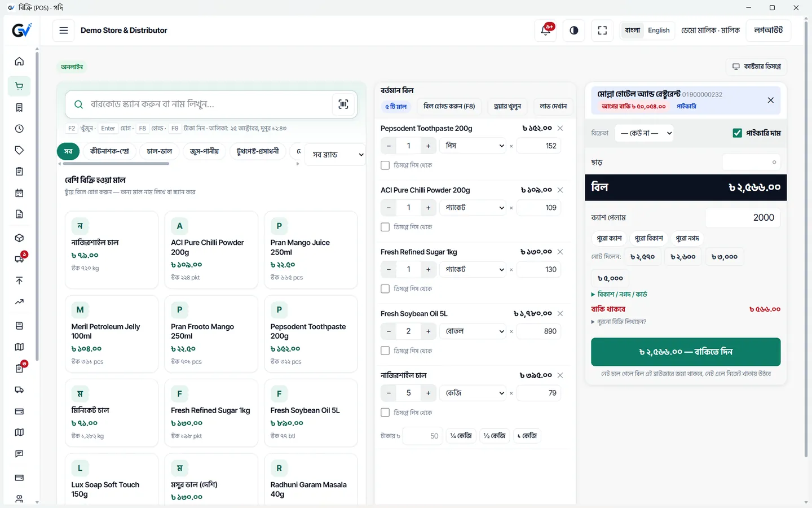Open the box package sidebar icon
This screenshot has width=812, height=508.
click(19, 238)
